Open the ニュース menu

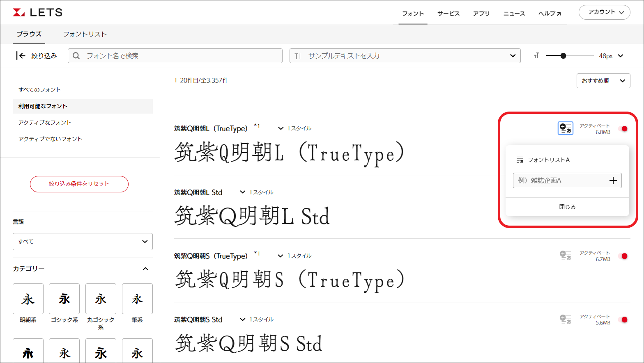coord(514,14)
